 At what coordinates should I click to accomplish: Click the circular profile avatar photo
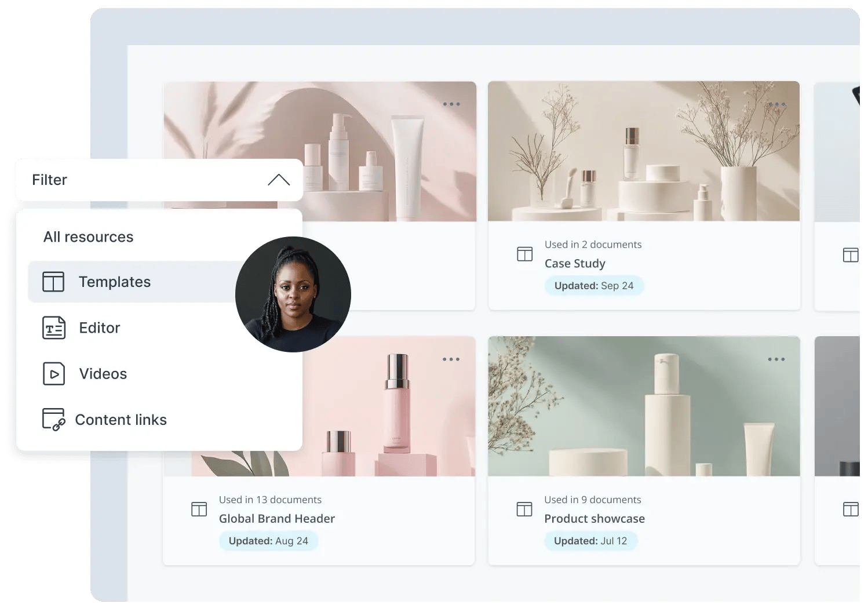point(293,294)
